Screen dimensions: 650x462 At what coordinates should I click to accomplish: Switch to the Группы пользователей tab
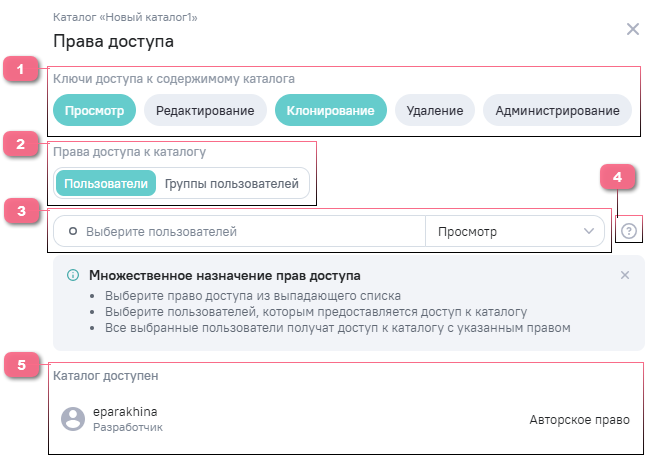[x=232, y=184]
